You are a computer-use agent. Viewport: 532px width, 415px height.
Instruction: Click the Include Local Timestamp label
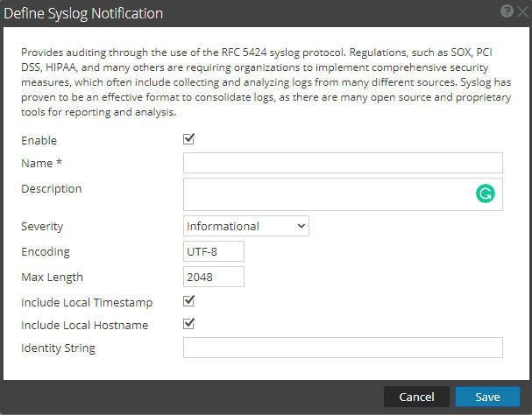click(x=87, y=303)
